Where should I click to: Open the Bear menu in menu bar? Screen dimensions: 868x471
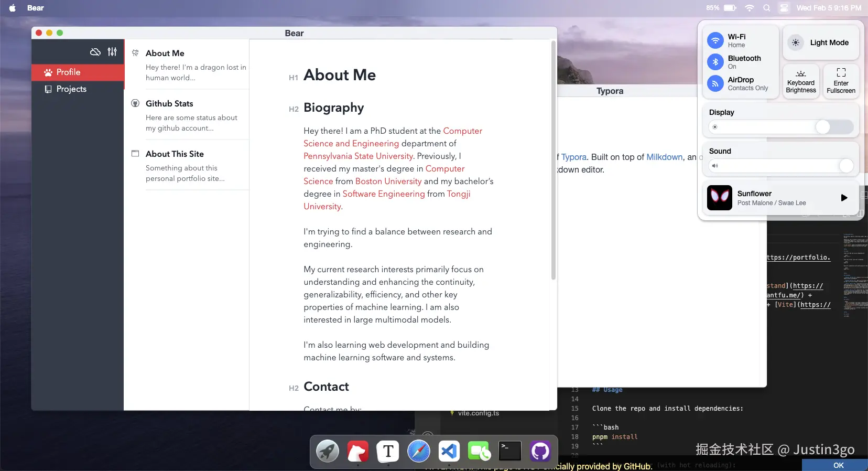(x=36, y=8)
